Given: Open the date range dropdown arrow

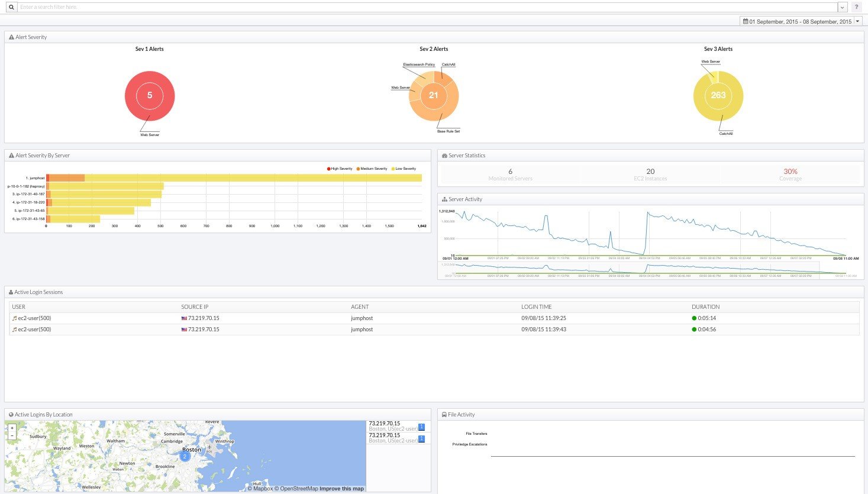Looking at the screenshot, I should (x=858, y=21).
